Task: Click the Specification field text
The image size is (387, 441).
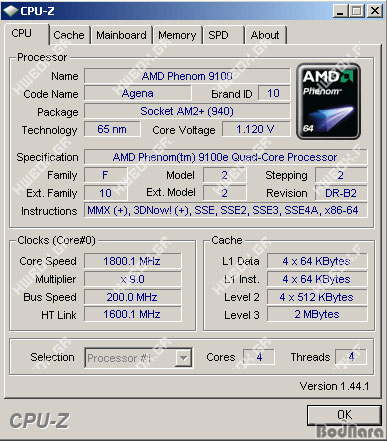Action: tap(225, 157)
